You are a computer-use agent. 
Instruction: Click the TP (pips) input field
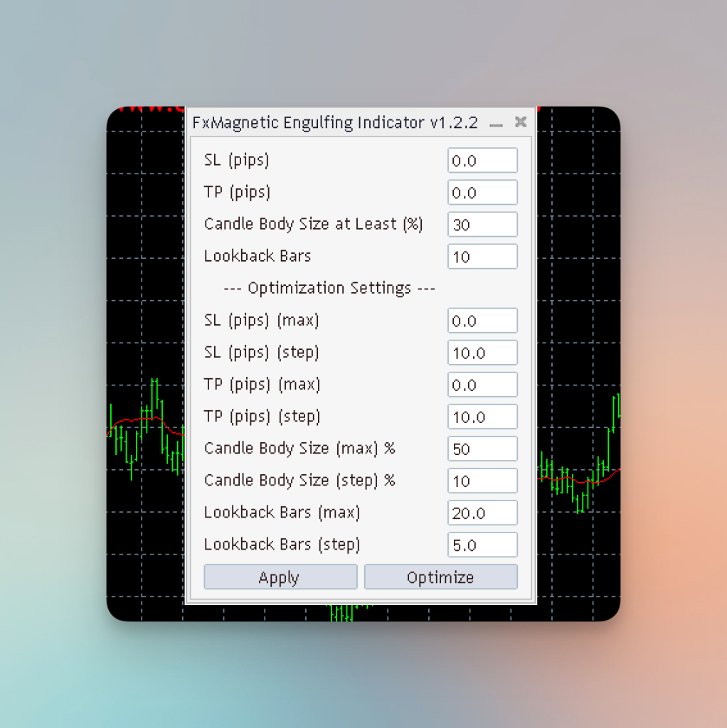pyautogui.click(x=482, y=192)
